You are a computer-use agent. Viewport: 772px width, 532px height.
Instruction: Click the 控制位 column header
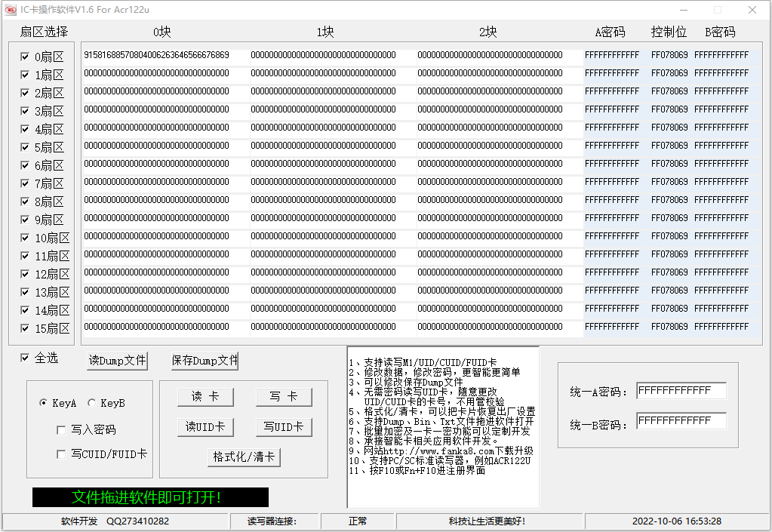pos(669,32)
